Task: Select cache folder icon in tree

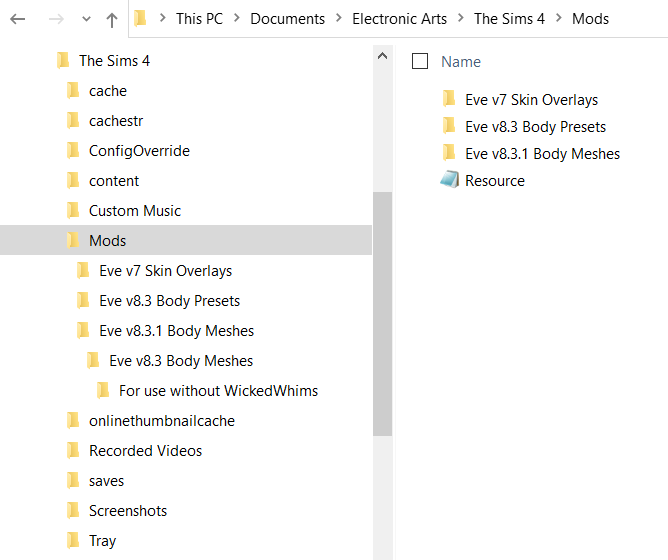Action: [73, 90]
